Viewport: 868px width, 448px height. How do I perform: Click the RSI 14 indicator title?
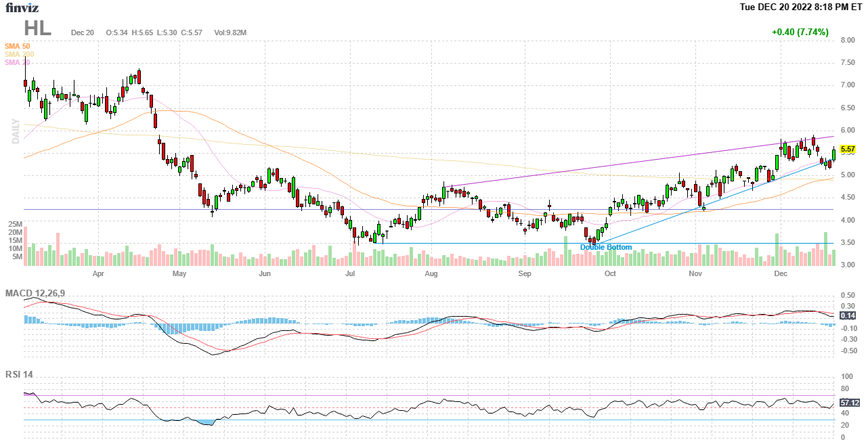click(20, 374)
